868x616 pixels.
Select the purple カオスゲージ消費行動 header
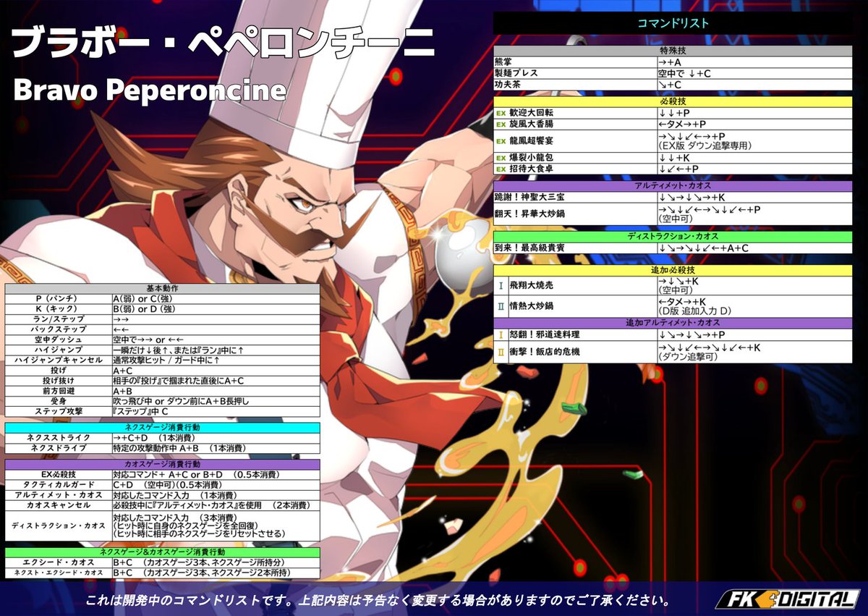[162, 463]
